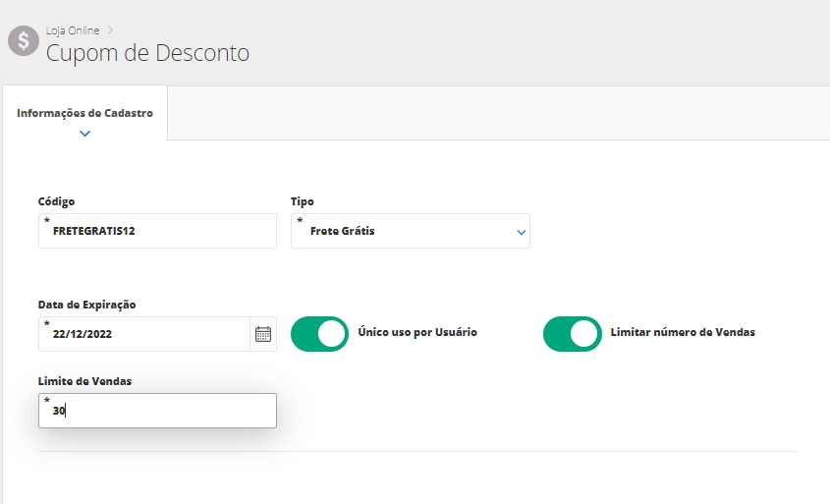Open the calendar date picker icon
This screenshot has height=504, width=830.
(262, 334)
